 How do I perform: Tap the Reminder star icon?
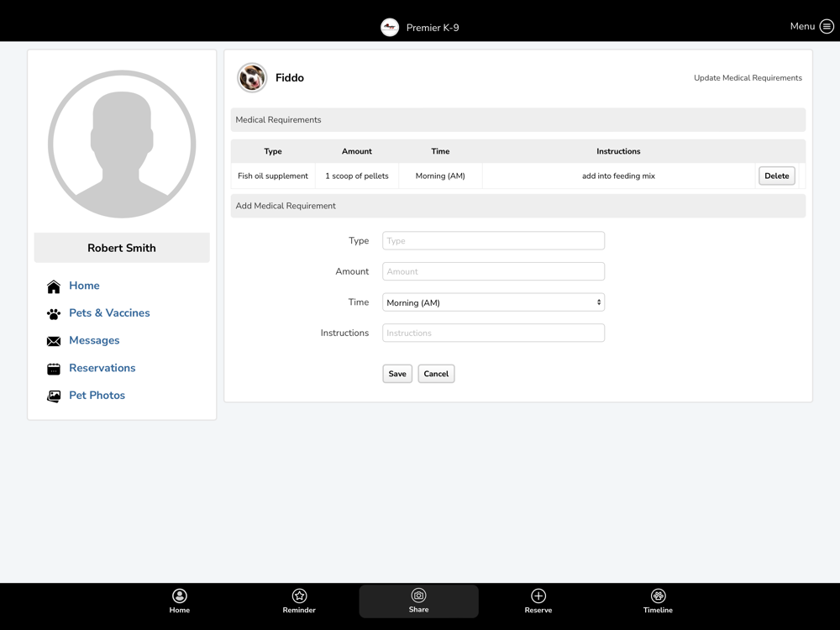[x=299, y=596]
